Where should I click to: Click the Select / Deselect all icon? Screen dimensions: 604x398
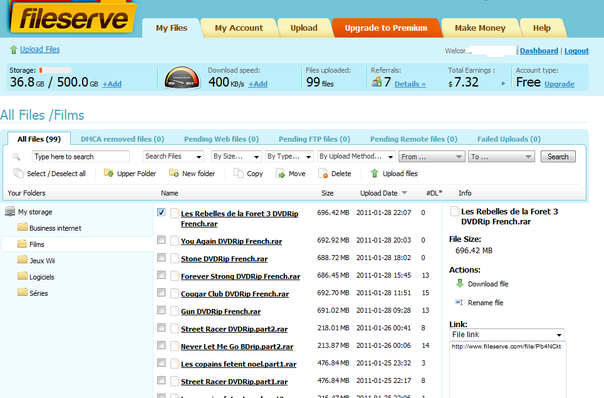pos(18,173)
